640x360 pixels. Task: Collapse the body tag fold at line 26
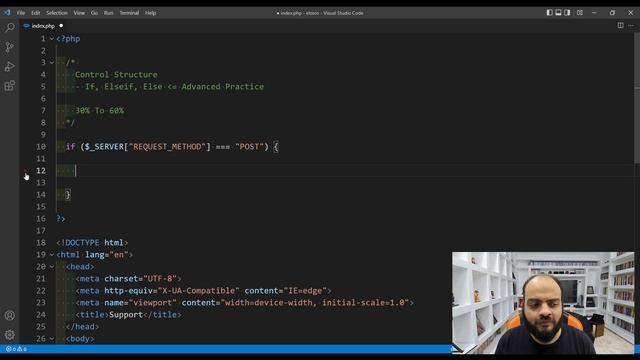52,339
